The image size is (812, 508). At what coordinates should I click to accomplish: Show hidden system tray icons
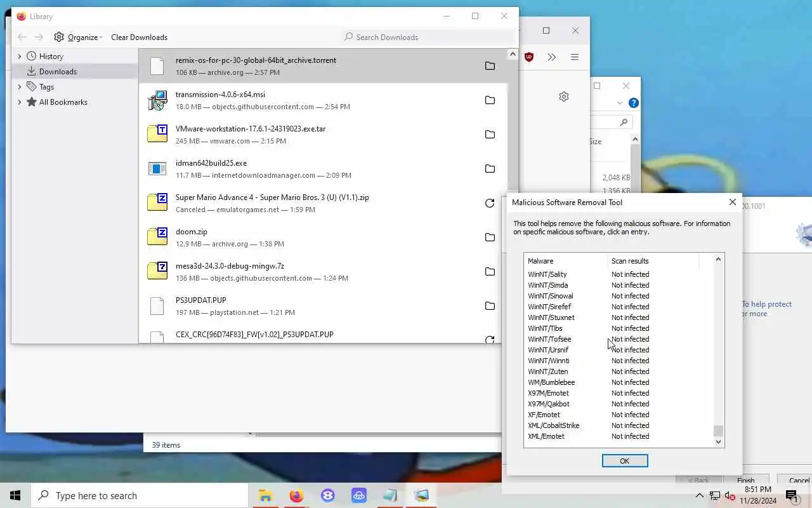click(699, 495)
